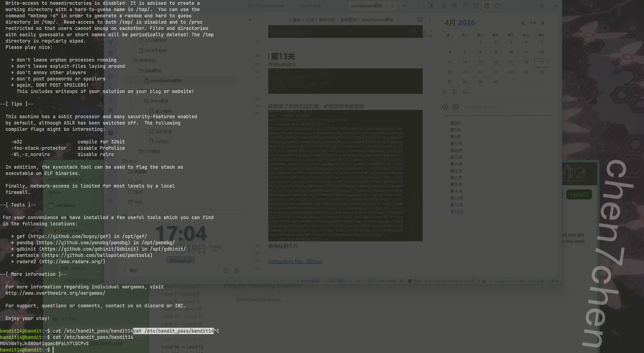644x353 pixels.
Task: Navigate back with the left arrow
Action: click(x=250, y=20)
